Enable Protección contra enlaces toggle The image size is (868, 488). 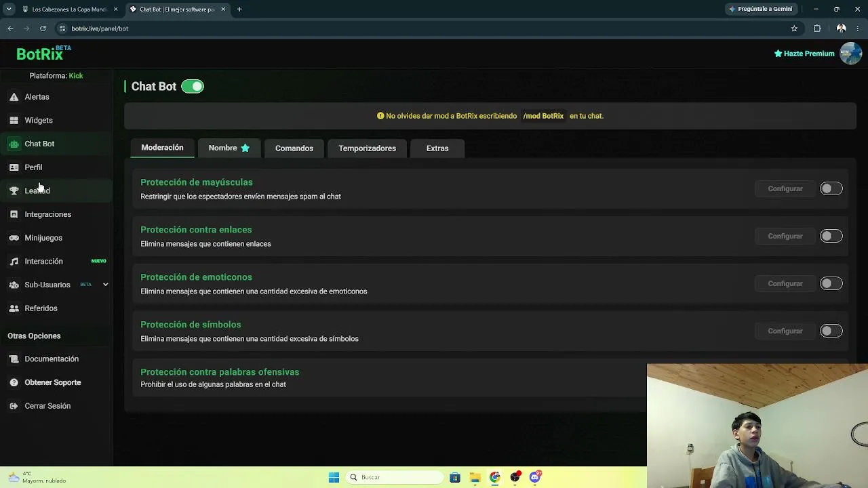coord(831,236)
